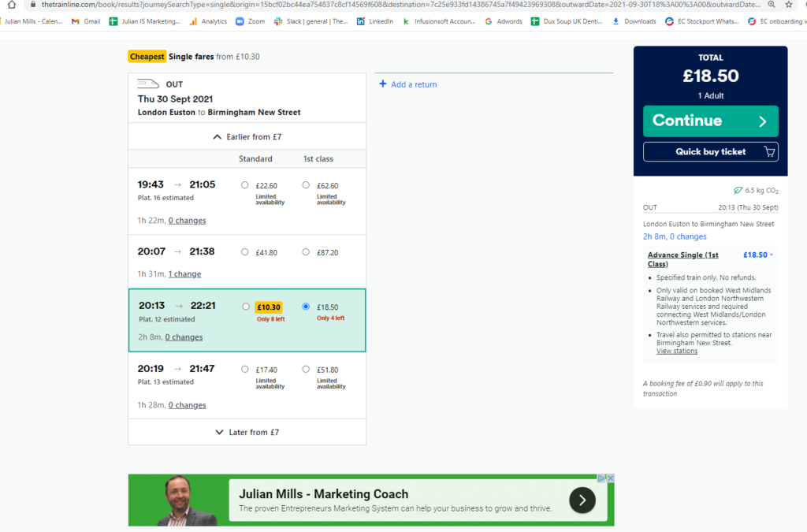Open the Julian Mills Calendar bookmark
The image size is (807, 532).
(32, 21)
